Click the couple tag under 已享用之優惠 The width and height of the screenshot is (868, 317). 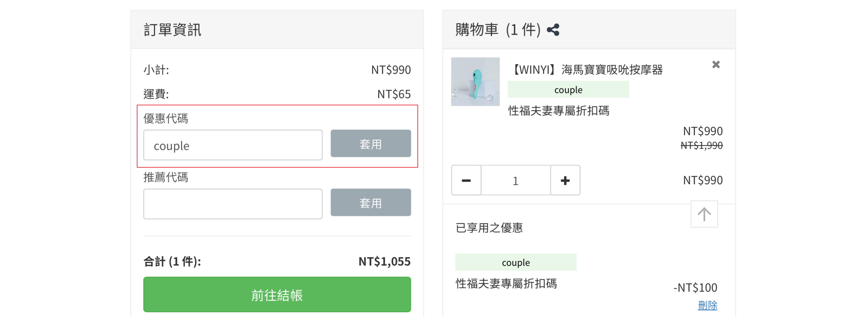point(516,262)
